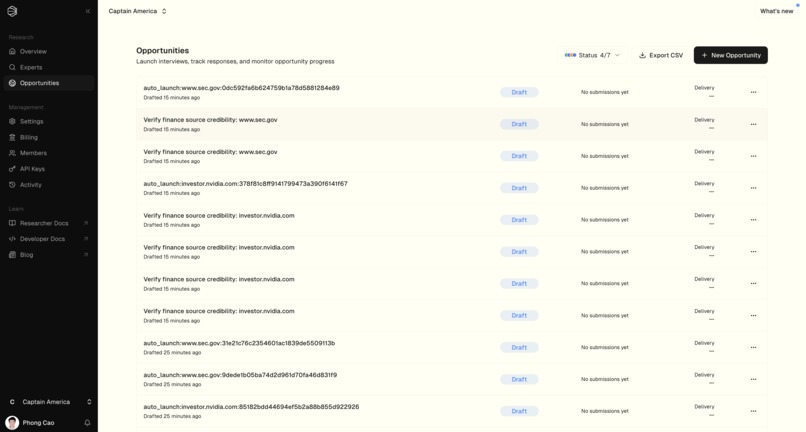Screen dimensions: 806x432
Task: Open auto_launch:www.sec.gov:31e21c76c2354601ac1839de5509113b opportunity
Action: (x=239, y=343)
